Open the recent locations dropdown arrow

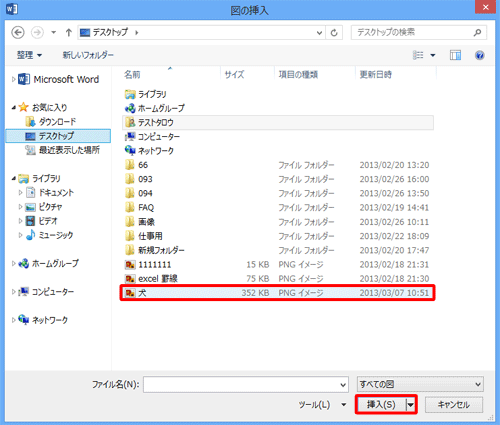point(53,32)
